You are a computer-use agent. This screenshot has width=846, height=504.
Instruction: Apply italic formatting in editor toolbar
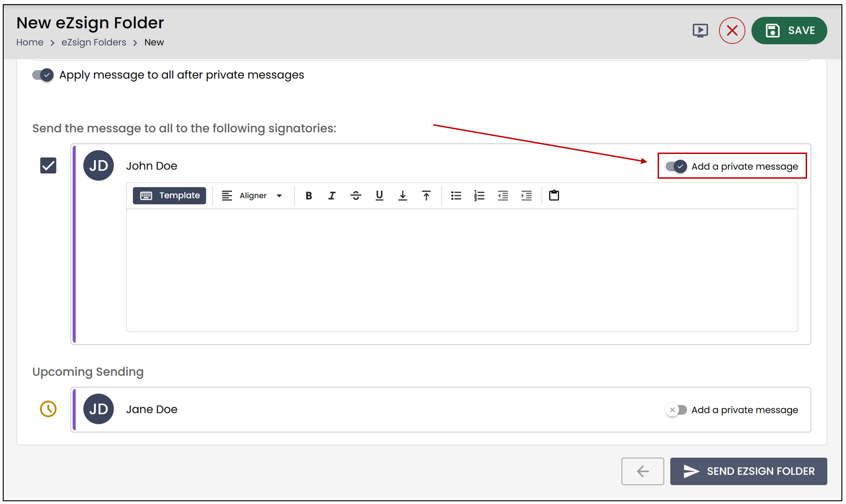(332, 196)
